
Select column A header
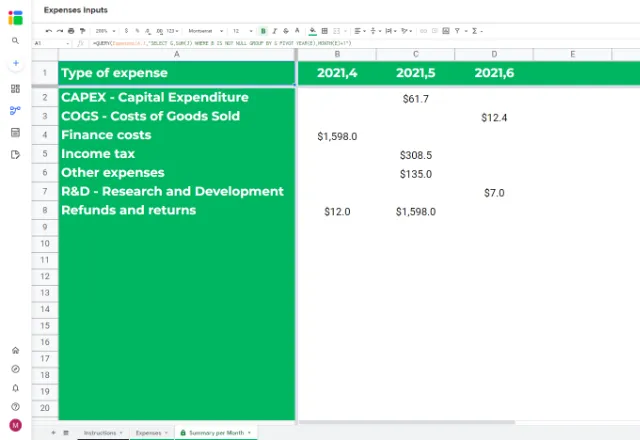pyautogui.click(x=177, y=54)
